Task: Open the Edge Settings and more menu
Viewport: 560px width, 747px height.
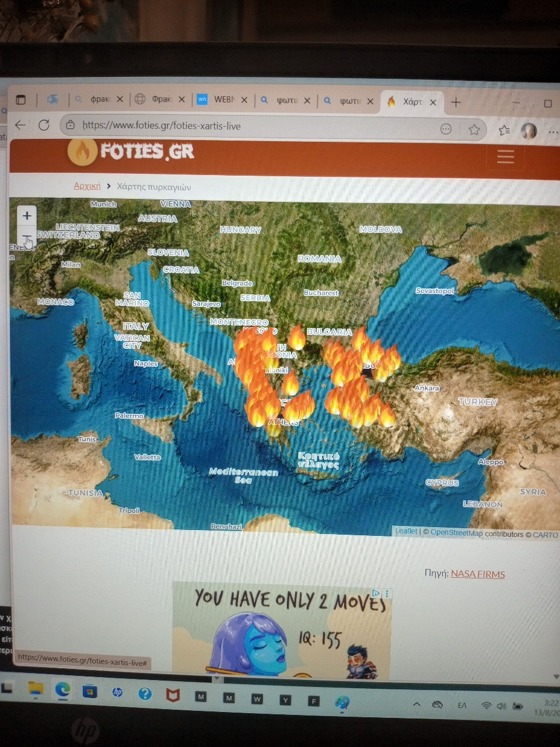Action: click(x=553, y=132)
